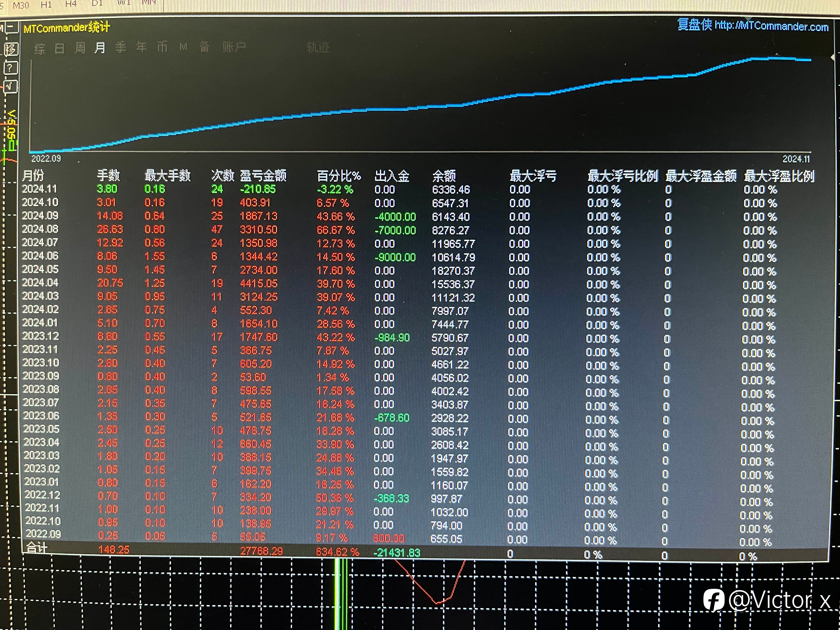The image size is (840, 630).
Task: Click the 最大浮亏 column header
Action: pos(533,176)
